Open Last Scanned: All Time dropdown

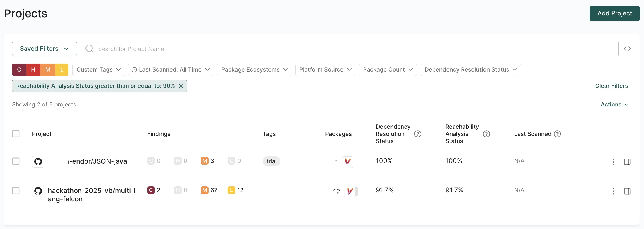point(171,70)
